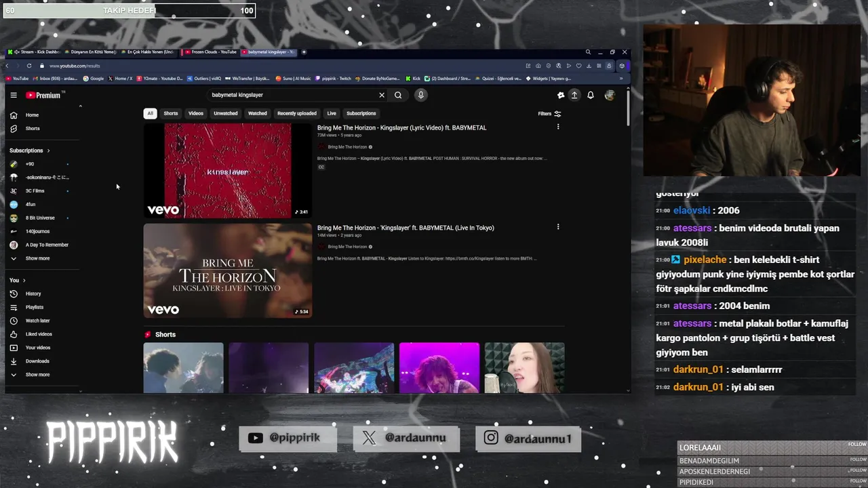
Task: Clear the search box with X
Action: pos(382,96)
